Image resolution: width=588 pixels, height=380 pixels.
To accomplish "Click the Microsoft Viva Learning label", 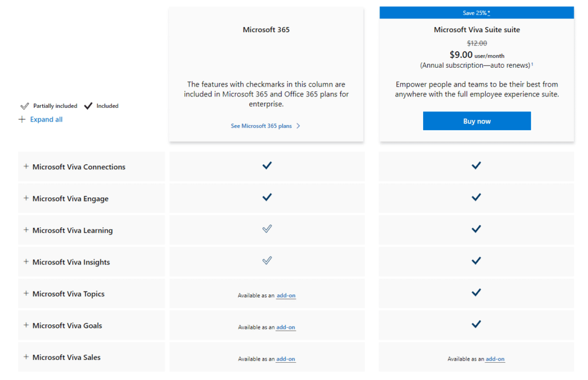I will [72, 231].
